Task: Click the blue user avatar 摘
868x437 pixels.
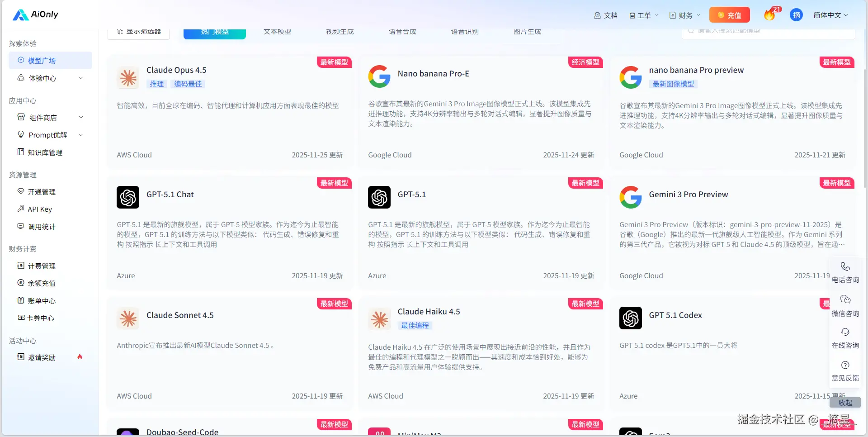Action: point(796,15)
